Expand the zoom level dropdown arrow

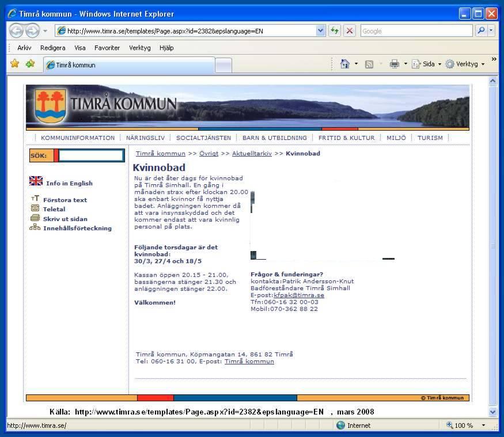coord(483,425)
